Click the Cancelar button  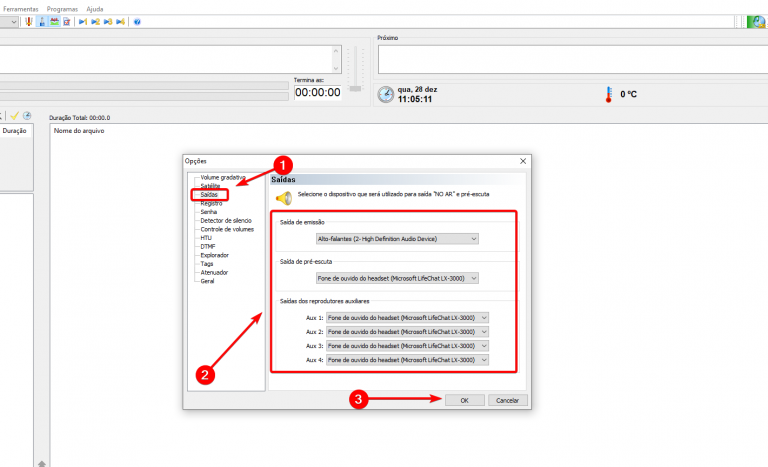(507, 400)
